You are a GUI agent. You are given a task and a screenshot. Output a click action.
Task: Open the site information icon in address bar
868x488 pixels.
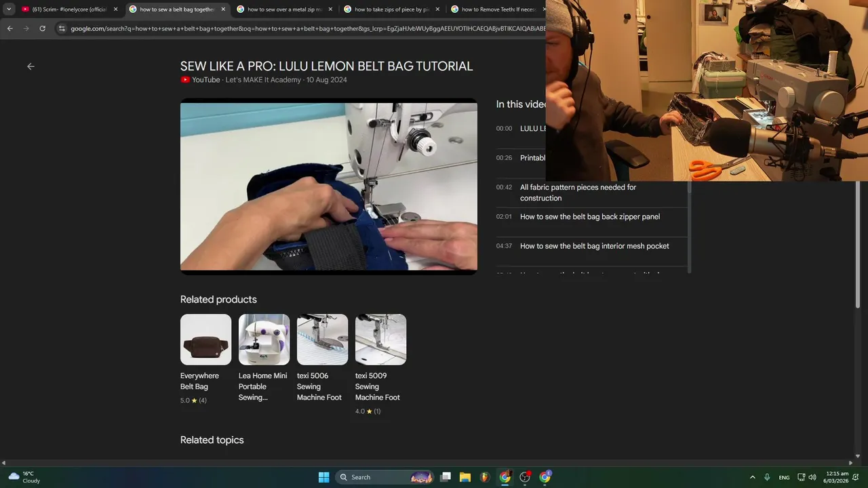coord(62,28)
